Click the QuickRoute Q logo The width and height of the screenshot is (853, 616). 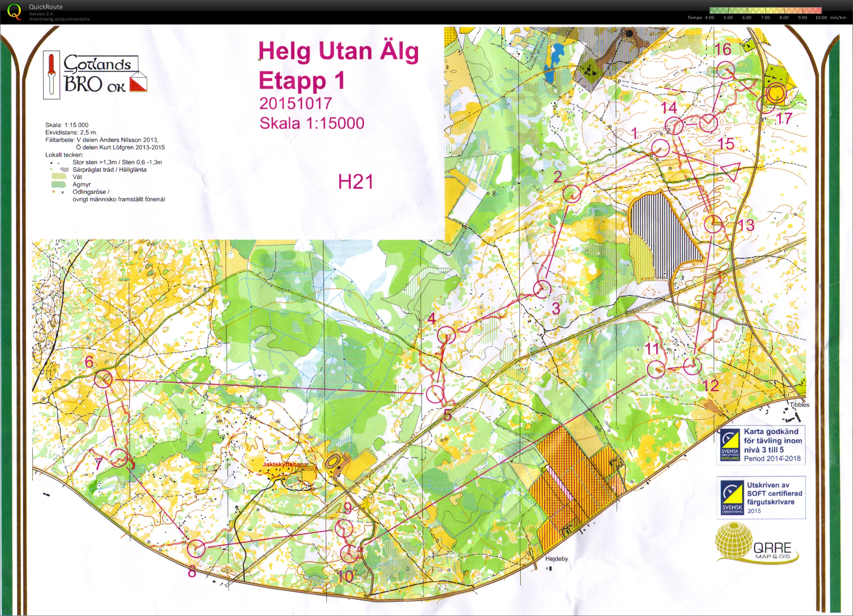pos(14,12)
